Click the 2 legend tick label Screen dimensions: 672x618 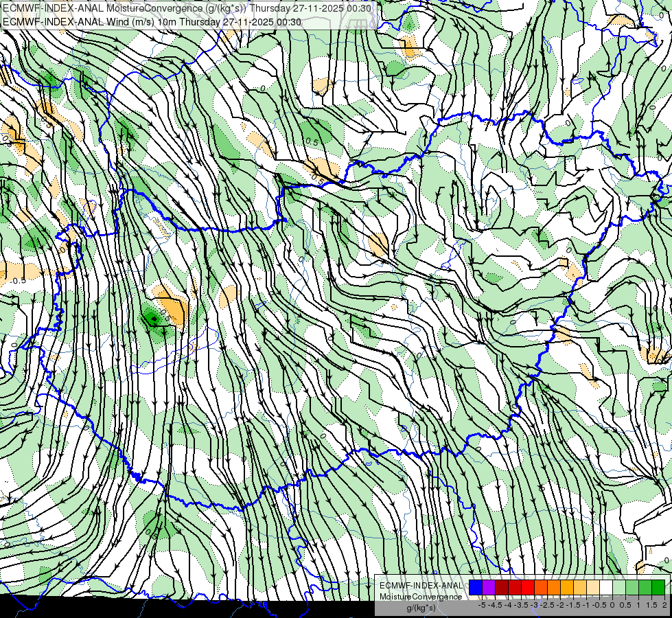pos(664,605)
